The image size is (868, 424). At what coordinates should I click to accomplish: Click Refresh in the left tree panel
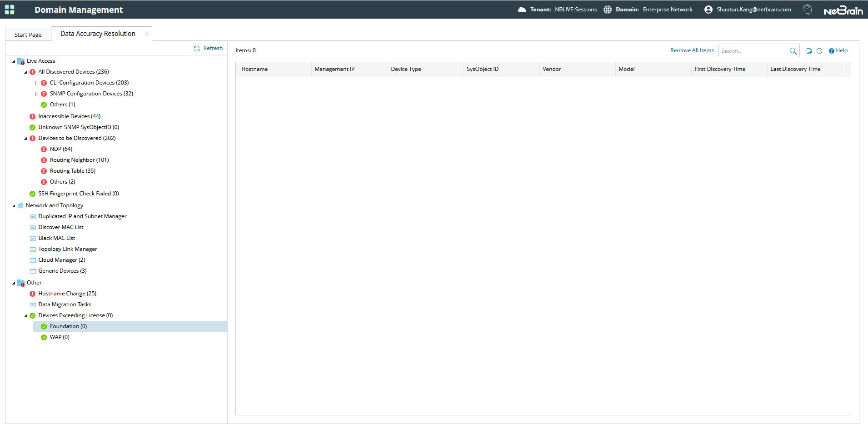[209, 48]
